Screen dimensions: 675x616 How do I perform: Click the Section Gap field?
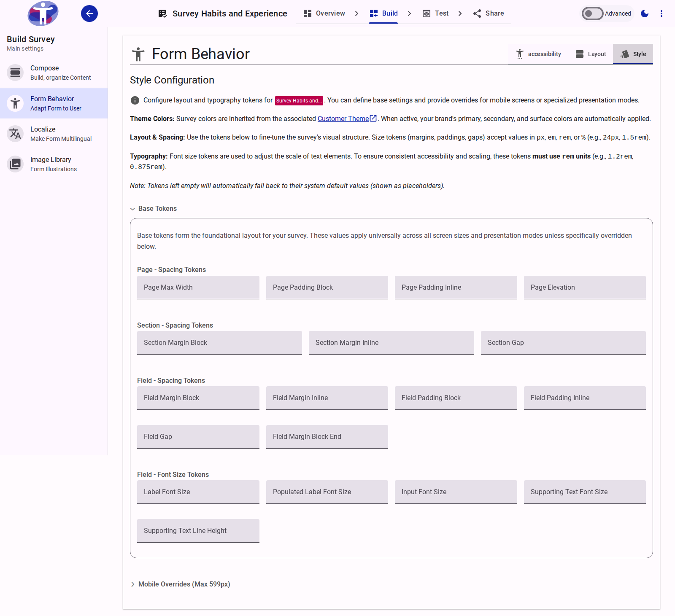click(x=563, y=343)
